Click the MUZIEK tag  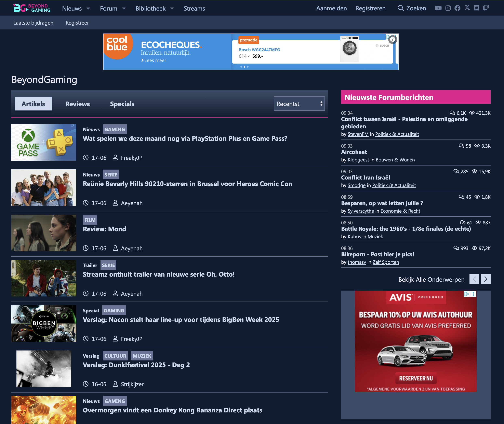point(142,356)
